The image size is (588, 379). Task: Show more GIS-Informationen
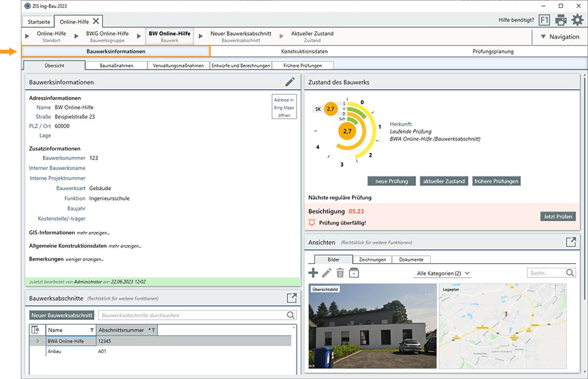coord(93,232)
